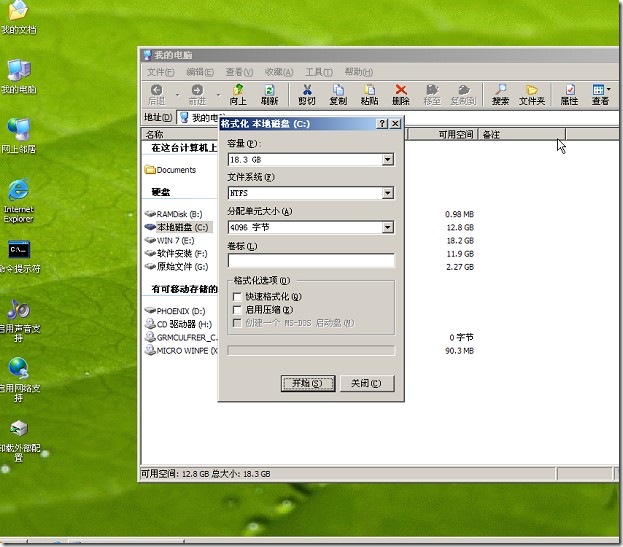Select the Documents folder item
Image resolution: width=623 pixels, height=547 pixels.
pyautogui.click(x=170, y=170)
